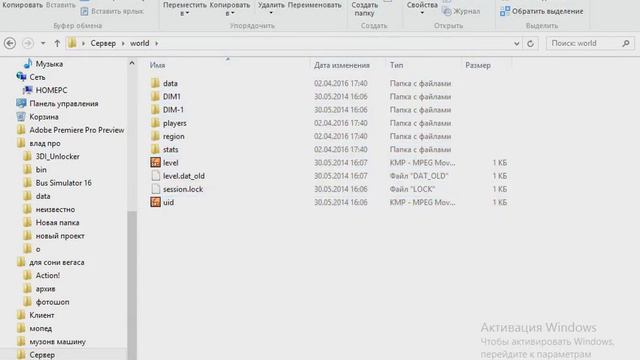The image size is (640, 360).
Task: Select 'world' in the address breadcrumb
Action: click(x=140, y=43)
